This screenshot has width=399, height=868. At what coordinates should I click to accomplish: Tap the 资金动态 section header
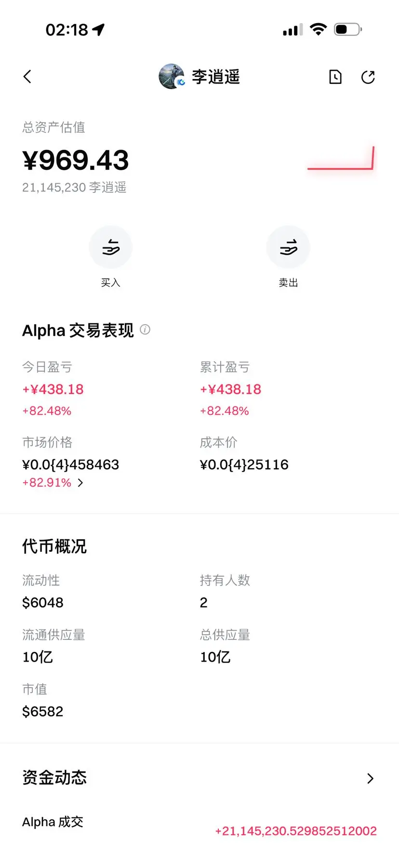click(54, 778)
